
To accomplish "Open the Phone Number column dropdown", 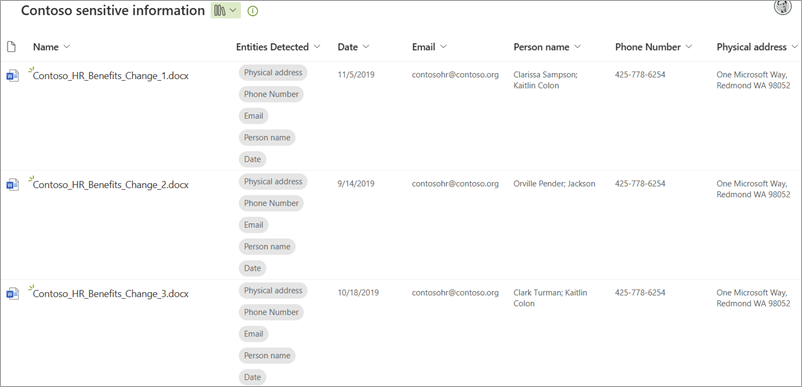I will [654, 47].
